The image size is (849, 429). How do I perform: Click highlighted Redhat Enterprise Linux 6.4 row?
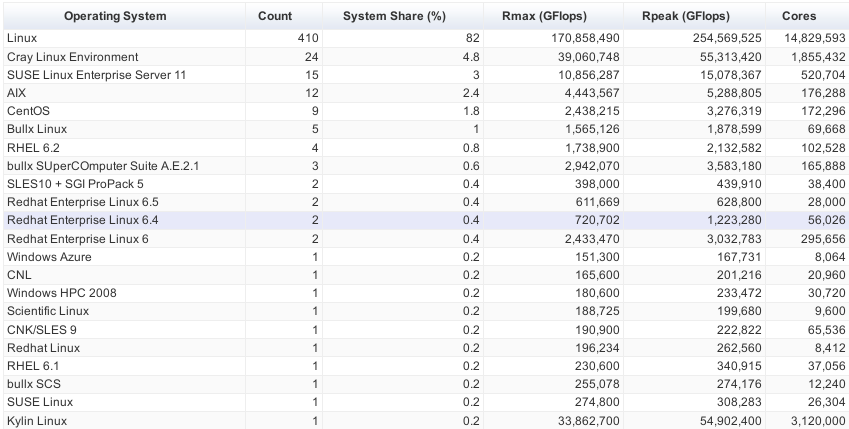[x=426, y=220]
